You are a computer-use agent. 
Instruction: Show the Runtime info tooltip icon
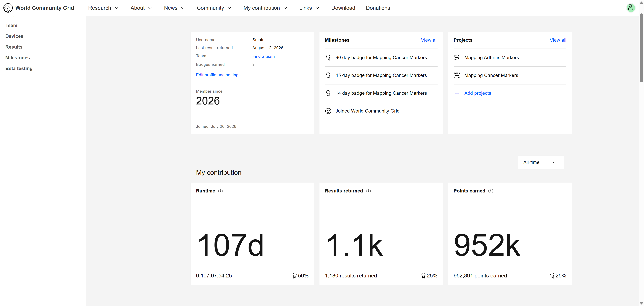pos(221,191)
